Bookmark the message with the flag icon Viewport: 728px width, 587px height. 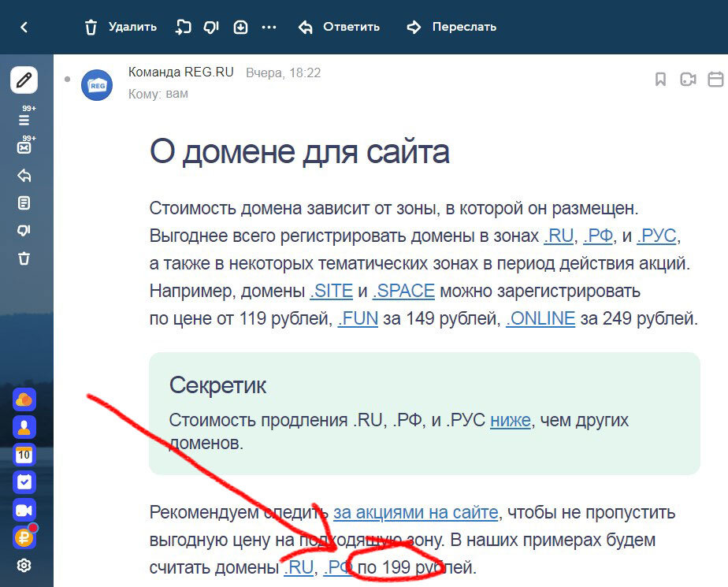(x=660, y=80)
